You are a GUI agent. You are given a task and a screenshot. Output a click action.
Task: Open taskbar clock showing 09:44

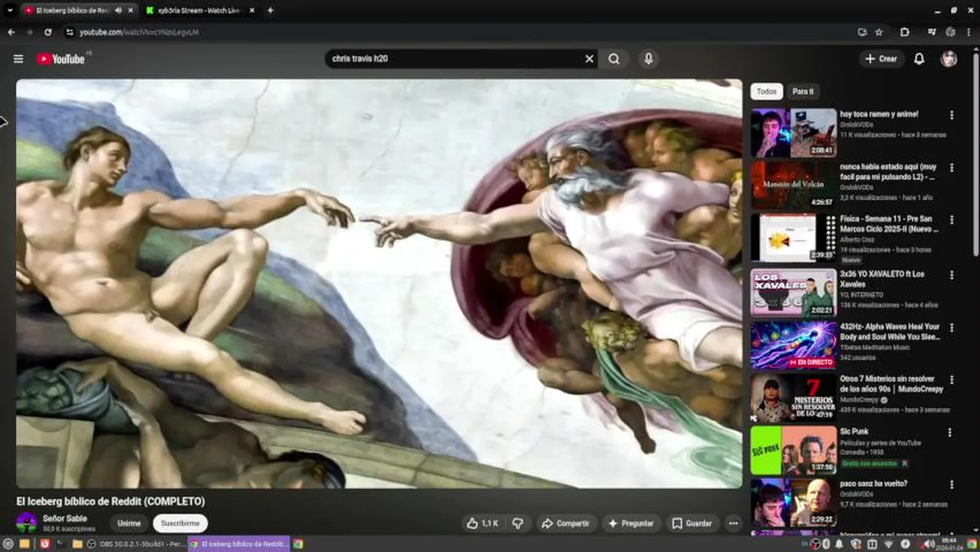point(950,544)
